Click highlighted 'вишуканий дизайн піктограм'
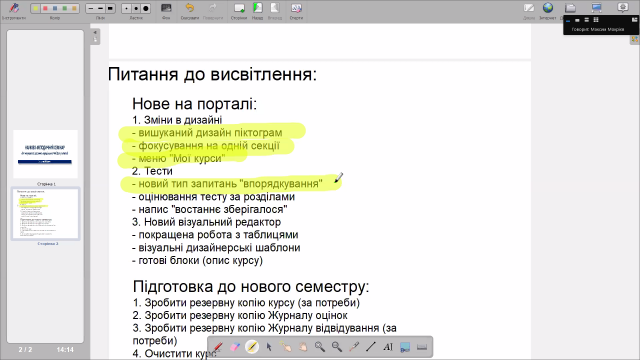The image size is (640, 360). point(210,133)
